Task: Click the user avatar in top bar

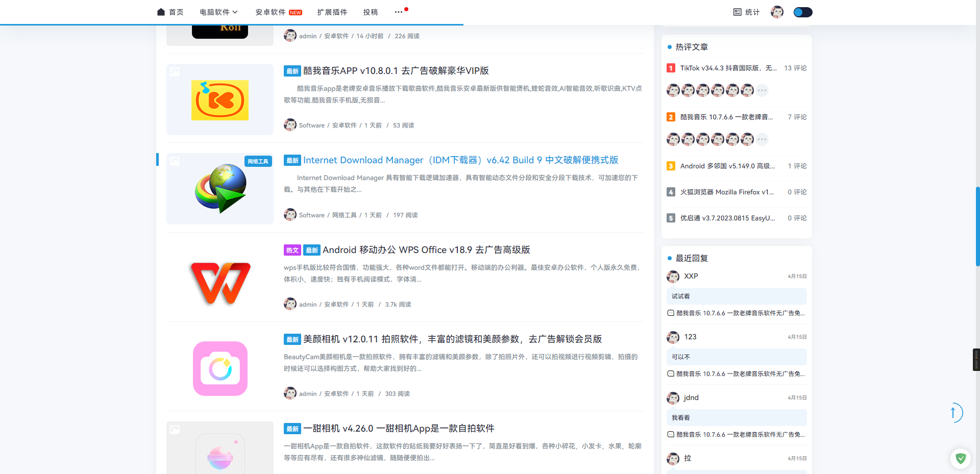Action: point(777,12)
